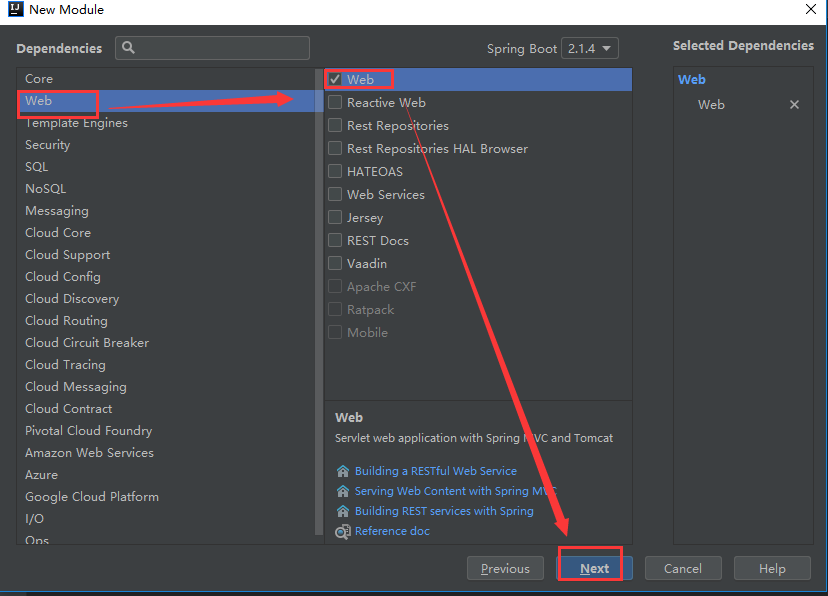Go back with the Previous button

(505, 568)
